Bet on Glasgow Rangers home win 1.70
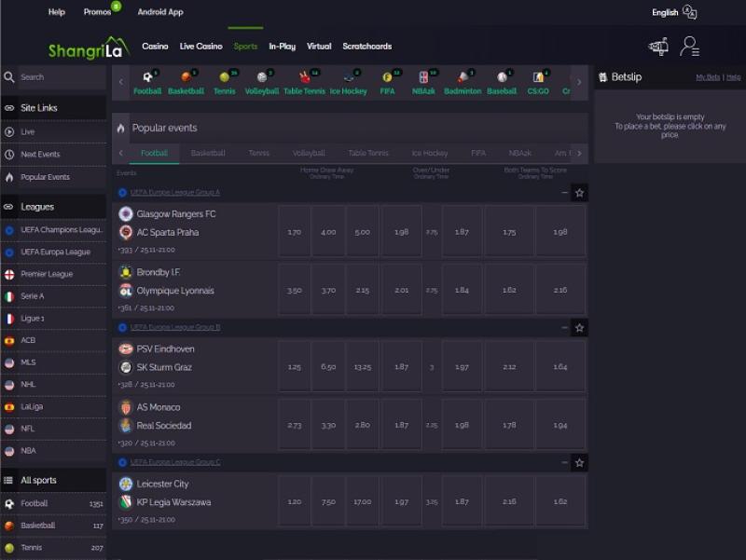 [x=295, y=232]
